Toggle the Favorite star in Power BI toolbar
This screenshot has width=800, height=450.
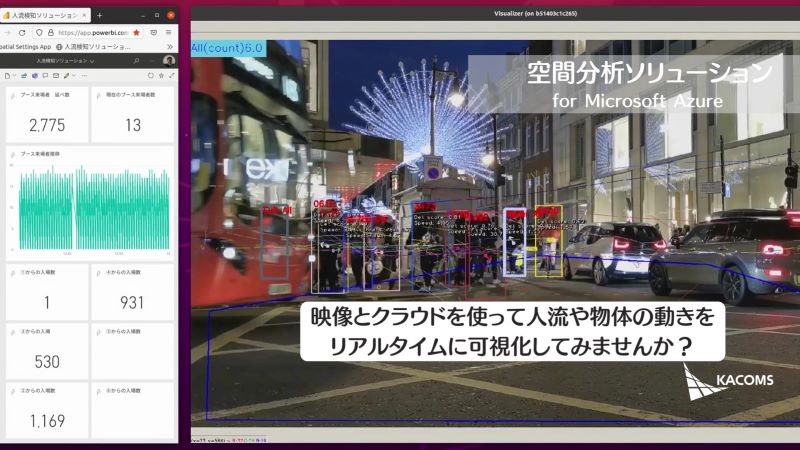tap(161, 76)
